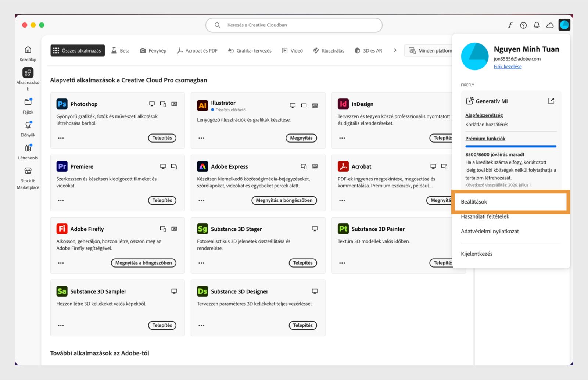Expand more categories with the chevron arrow
588x380 pixels.
(x=395, y=50)
